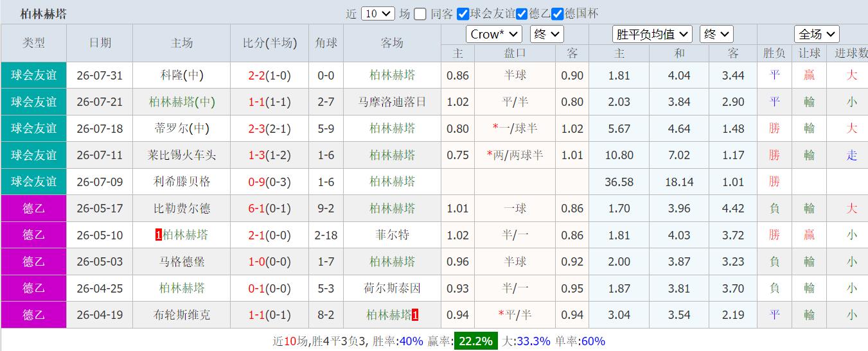Open the 1-1(0-1) score on 26-04-19

[x=270, y=314]
